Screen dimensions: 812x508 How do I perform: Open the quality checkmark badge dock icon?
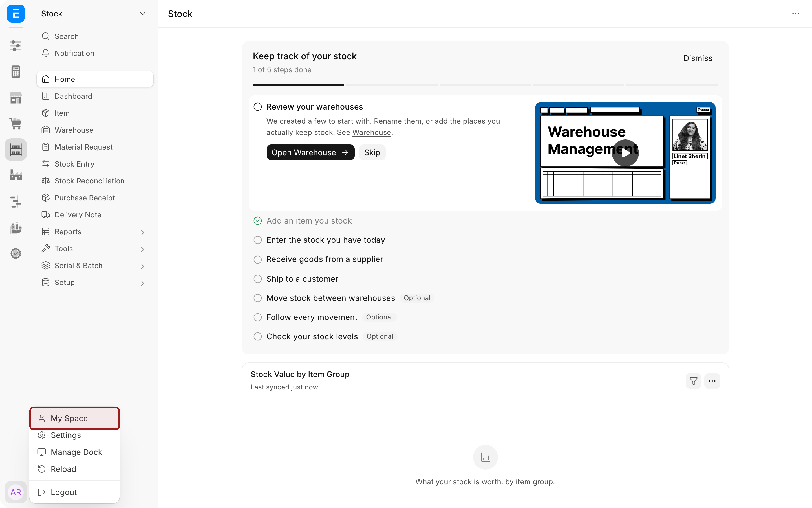[x=16, y=253]
